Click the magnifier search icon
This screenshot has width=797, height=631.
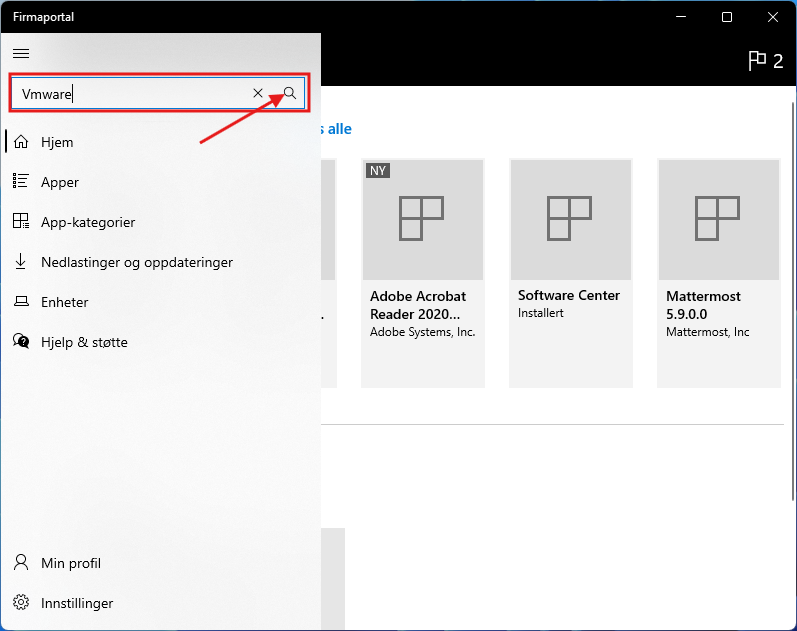point(290,93)
